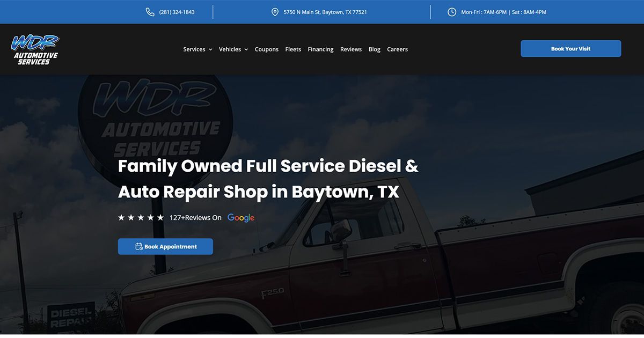Click the Book Your Visit button
Screen dimensions: 644x338
(570, 48)
